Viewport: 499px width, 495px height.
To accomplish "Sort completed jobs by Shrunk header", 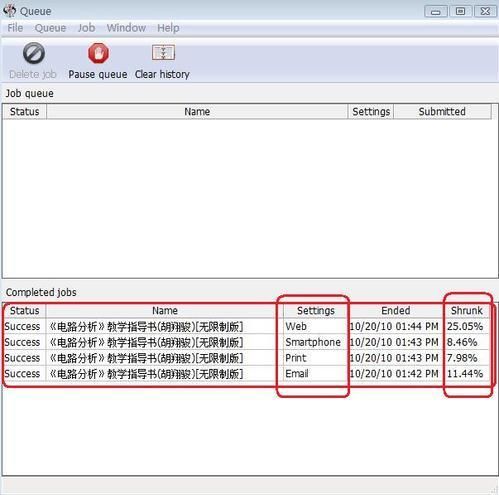I will (x=467, y=311).
